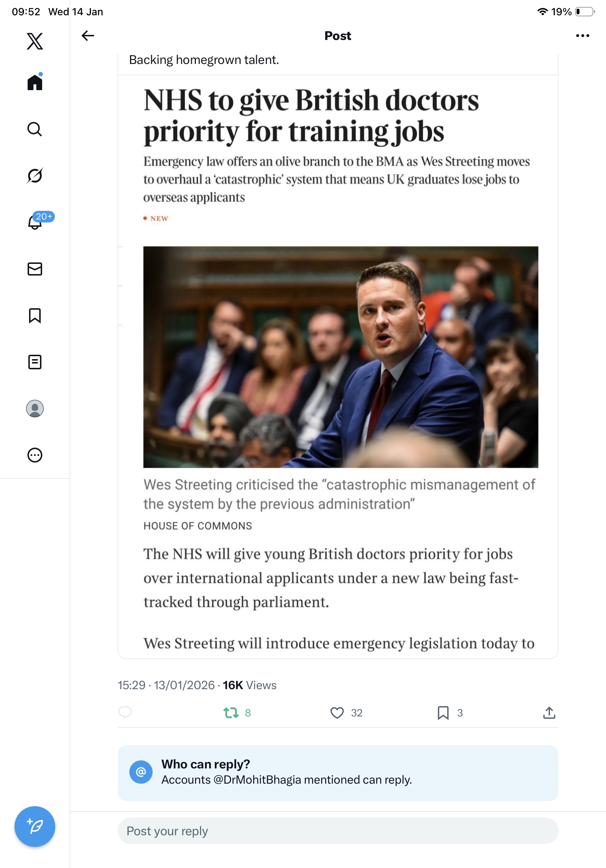
Task: Open the NHS article image of Wes Streeting
Action: (341, 357)
